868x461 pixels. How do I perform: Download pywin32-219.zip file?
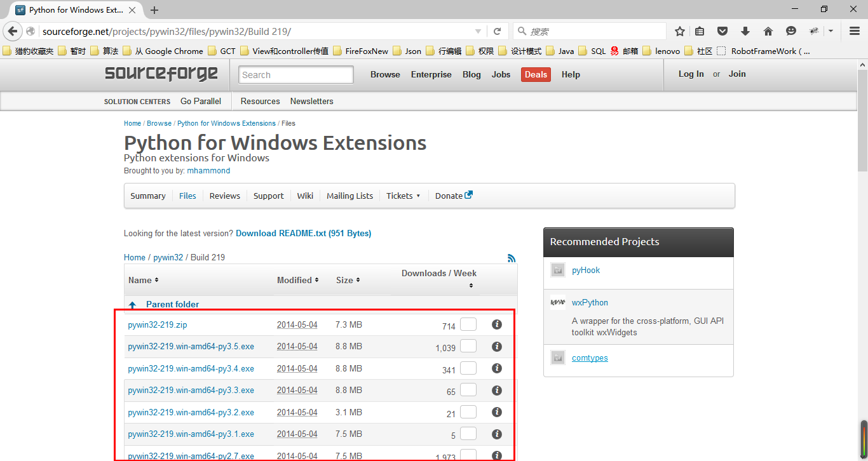[x=157, y=324]
